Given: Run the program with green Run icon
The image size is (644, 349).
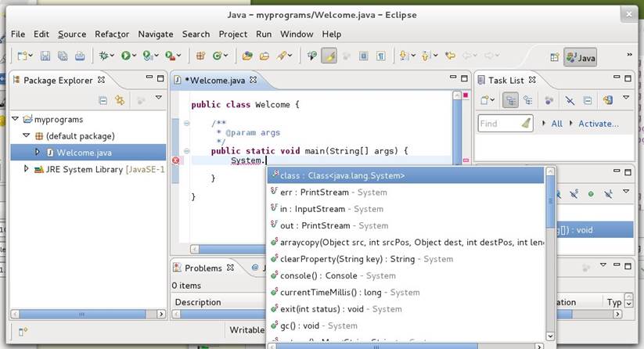Looking at the screenshot, I should [126, 56].
